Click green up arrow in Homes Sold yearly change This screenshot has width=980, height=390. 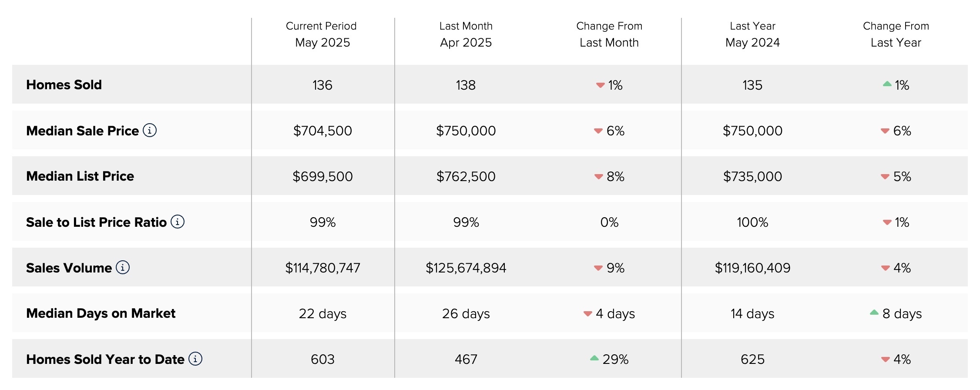coord(887,84)
